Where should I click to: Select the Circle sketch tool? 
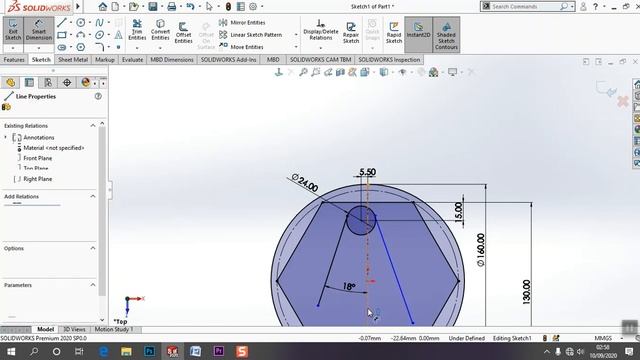tap(81, 22)
